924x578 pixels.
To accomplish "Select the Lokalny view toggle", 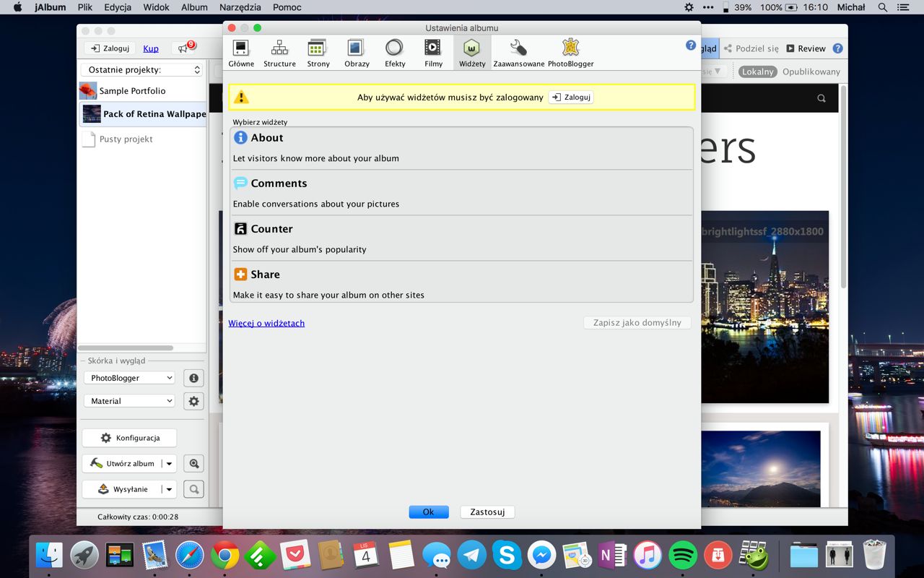I will [757, 72].
